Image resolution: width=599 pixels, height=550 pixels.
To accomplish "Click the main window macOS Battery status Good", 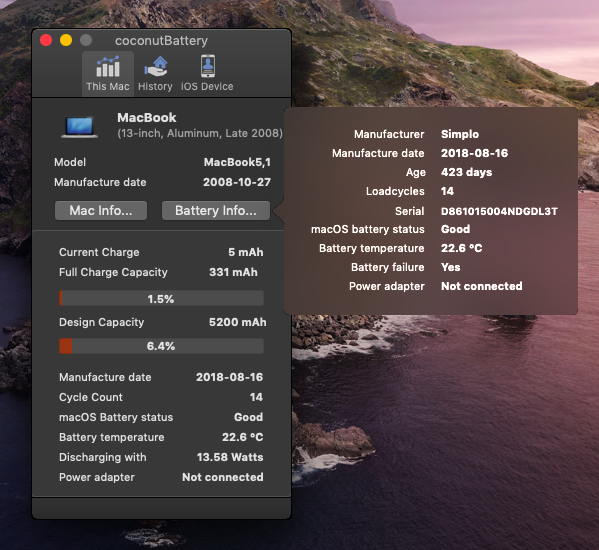I will click(248, 417).
